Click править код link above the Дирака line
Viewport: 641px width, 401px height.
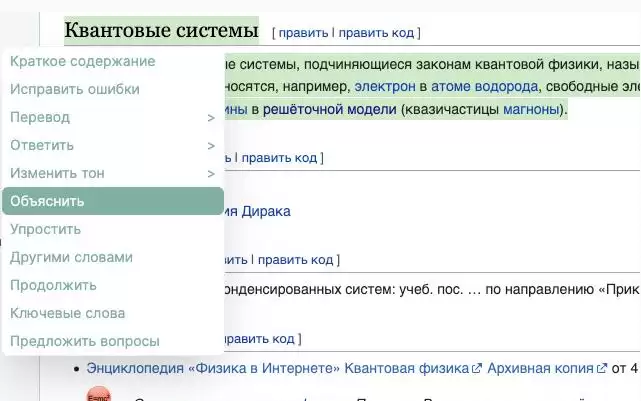pyautogui.click(x=279, y=158)
